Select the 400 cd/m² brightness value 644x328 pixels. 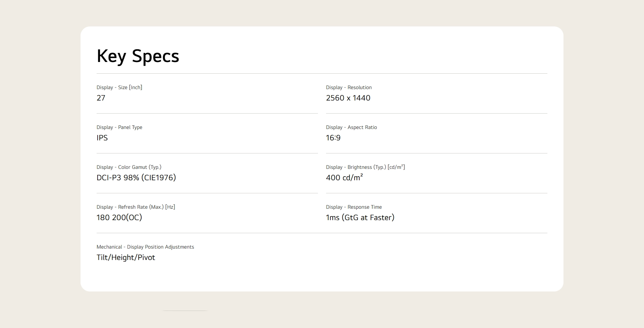(x=344, y=178)
